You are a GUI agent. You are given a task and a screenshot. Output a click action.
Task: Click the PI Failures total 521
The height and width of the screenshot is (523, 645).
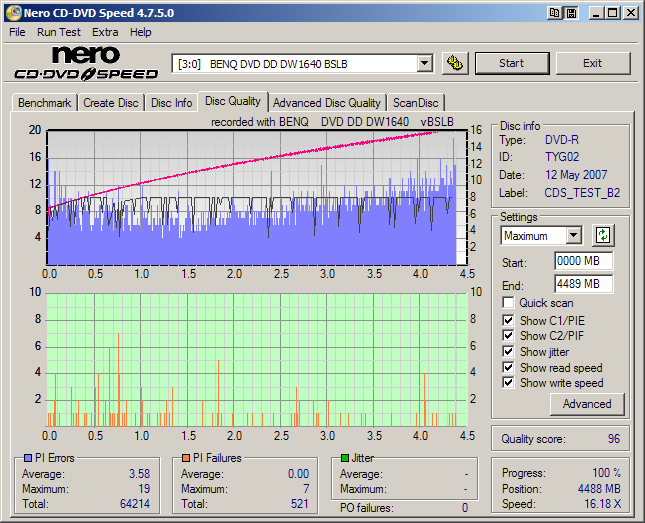tap(299, 504)
